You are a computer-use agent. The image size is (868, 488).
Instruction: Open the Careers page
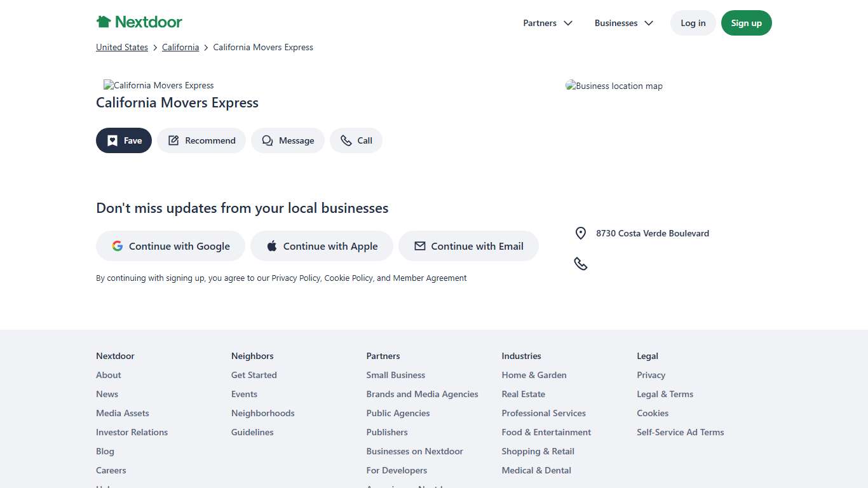click(111, 470)
